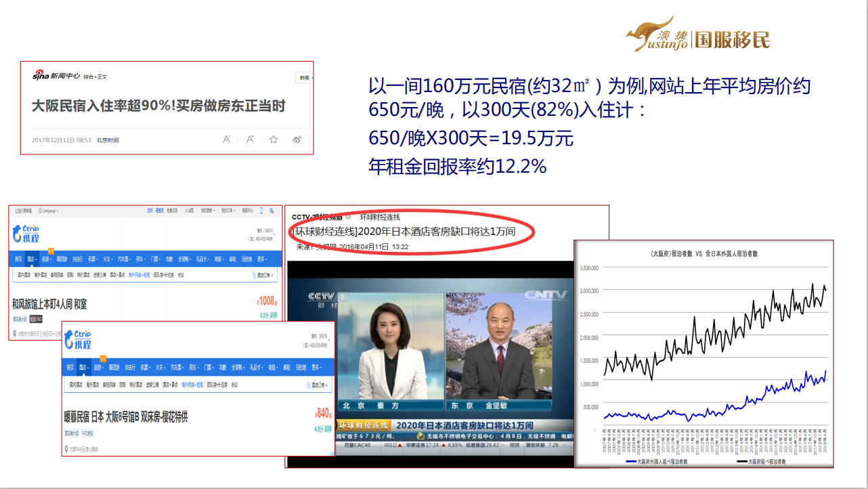The height and width of the screenshot is (489, 868).
Task: Click the 中文房东 tag on the 暖暮民宿 listing
Action: 87,433
